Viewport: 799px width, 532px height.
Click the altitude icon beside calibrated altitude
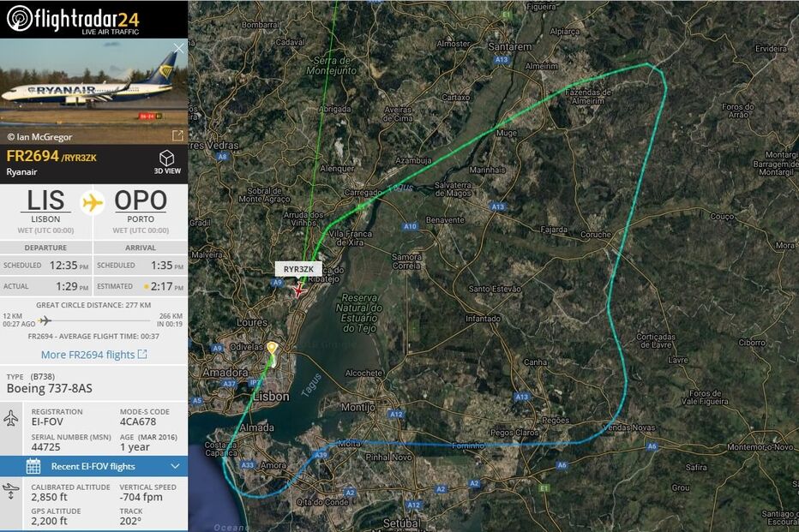point(10,492)
